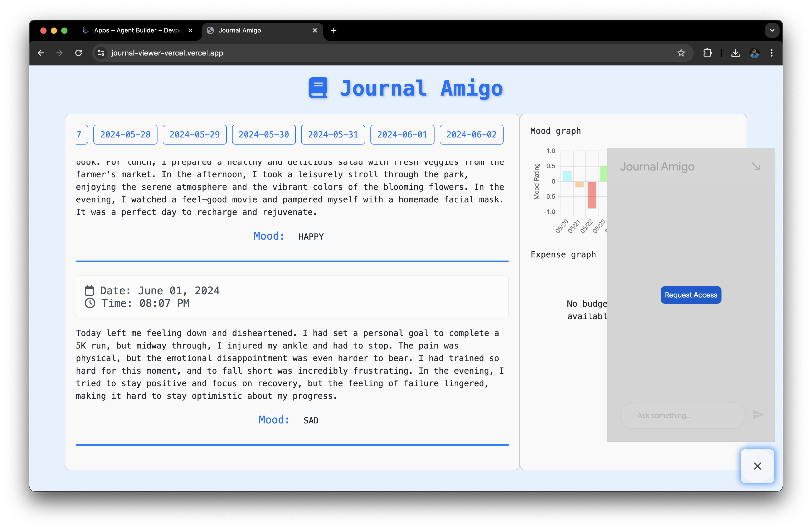Click the bookmark star in the address bar
Image resolution: width=812 pixels, height=530 pixels.
coord(681,53)
